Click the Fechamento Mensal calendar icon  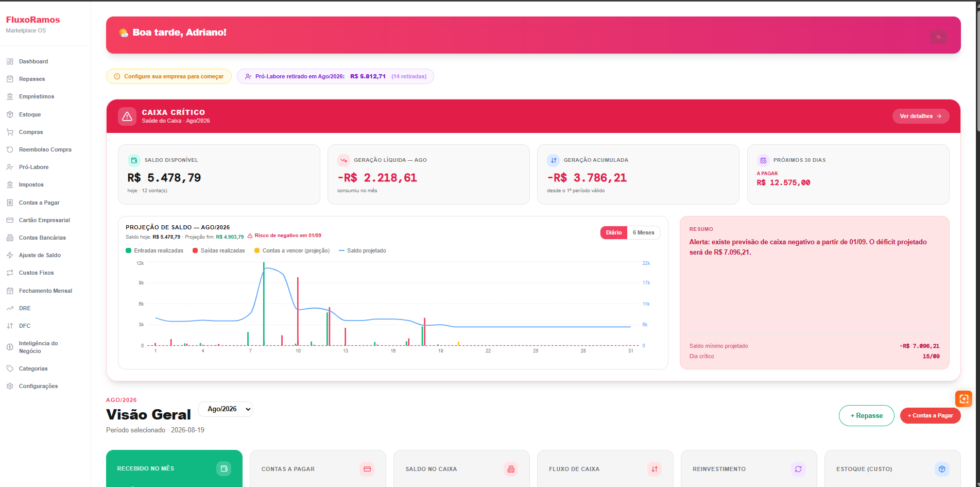coord(10,291)
